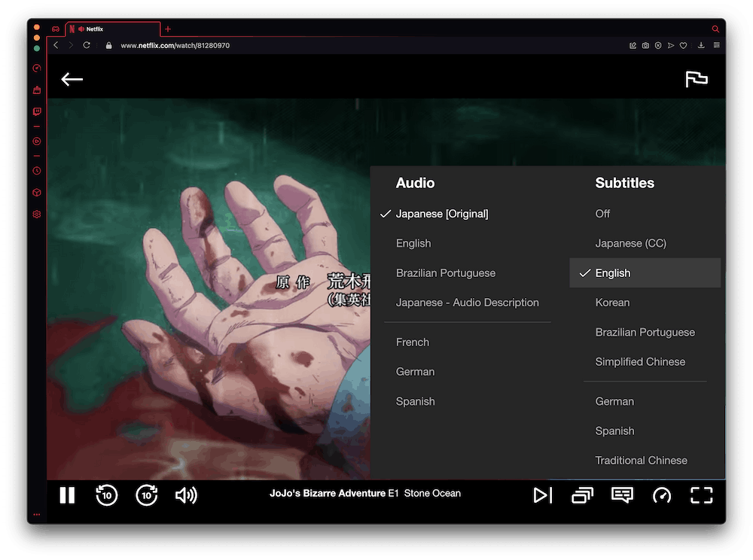Screen dimensions: 753x560
Task: Select Japanese - Audio Description
Action: click(468, 303)
